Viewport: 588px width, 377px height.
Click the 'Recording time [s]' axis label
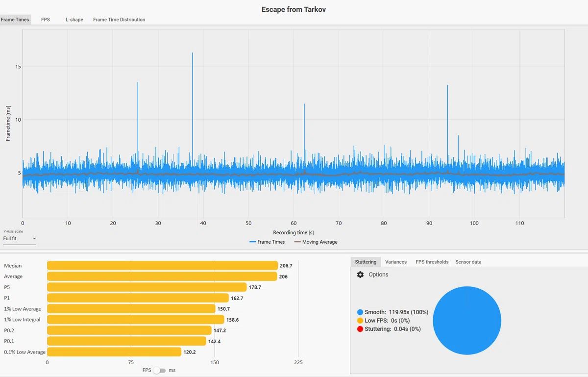294,232
